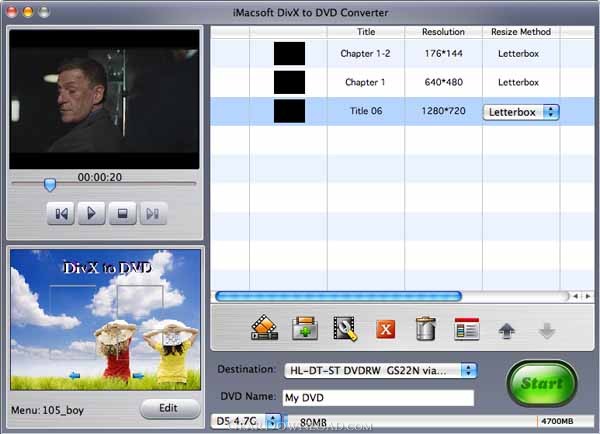The width and height of the screenshot is (600, 434).
Task: Click the add chapter icon with green plus
Action: (304, 328)
